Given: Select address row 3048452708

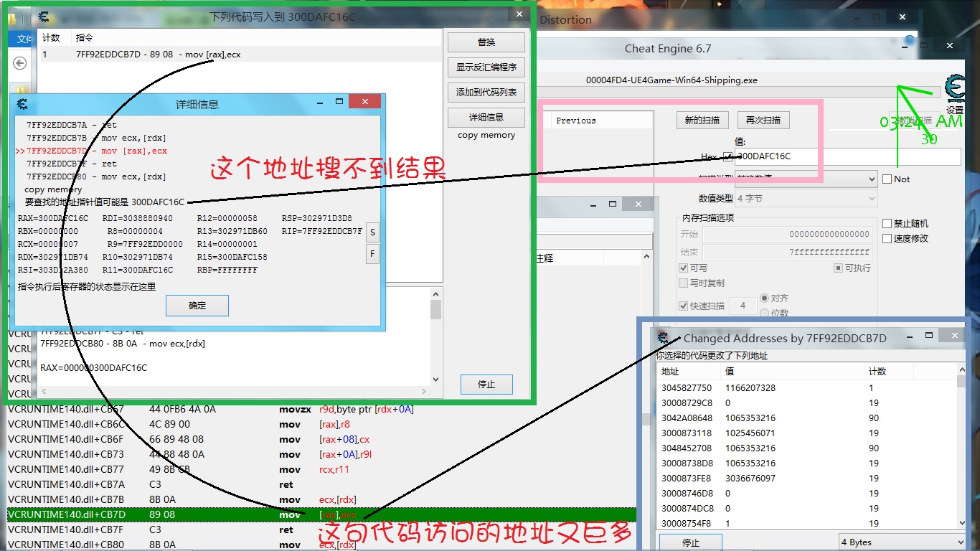Looking at the screenshot, I should point(806,448).
